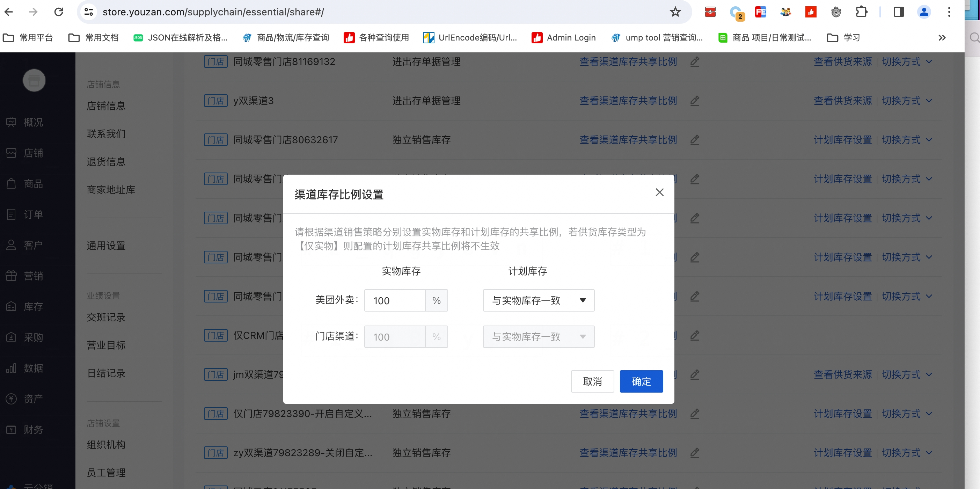
Task: Click the shop avatar icon in sidebar
Action: click(34, 80)
